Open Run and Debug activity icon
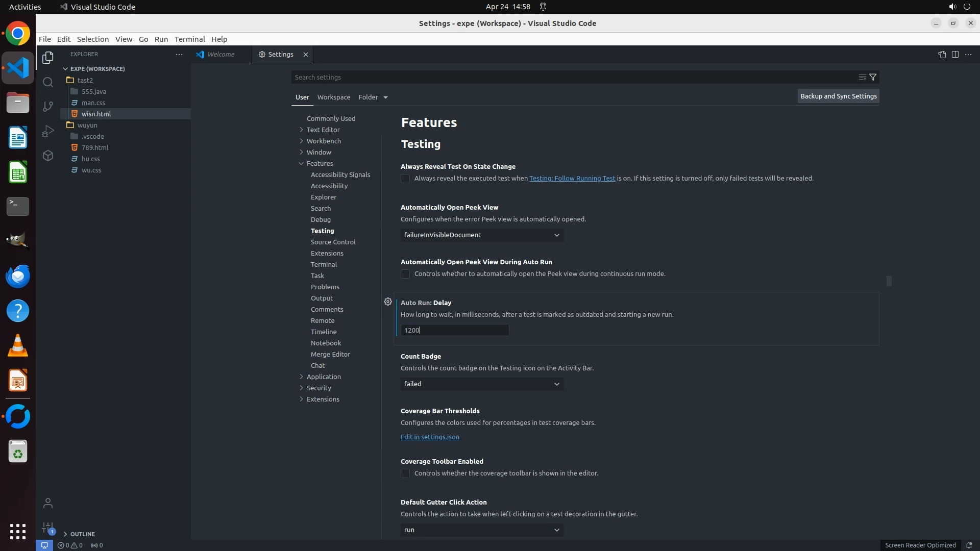 [48, 131]
